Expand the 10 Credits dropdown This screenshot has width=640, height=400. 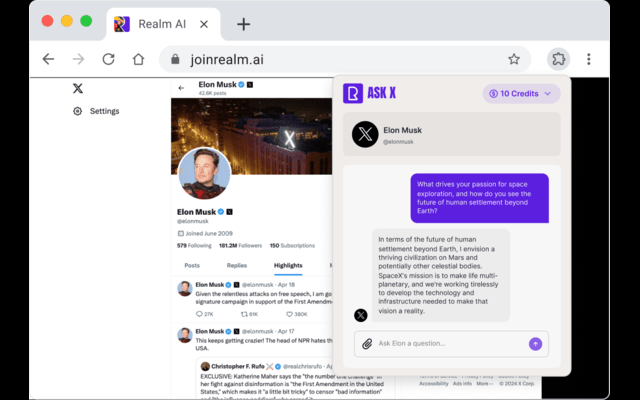(521, 93)
